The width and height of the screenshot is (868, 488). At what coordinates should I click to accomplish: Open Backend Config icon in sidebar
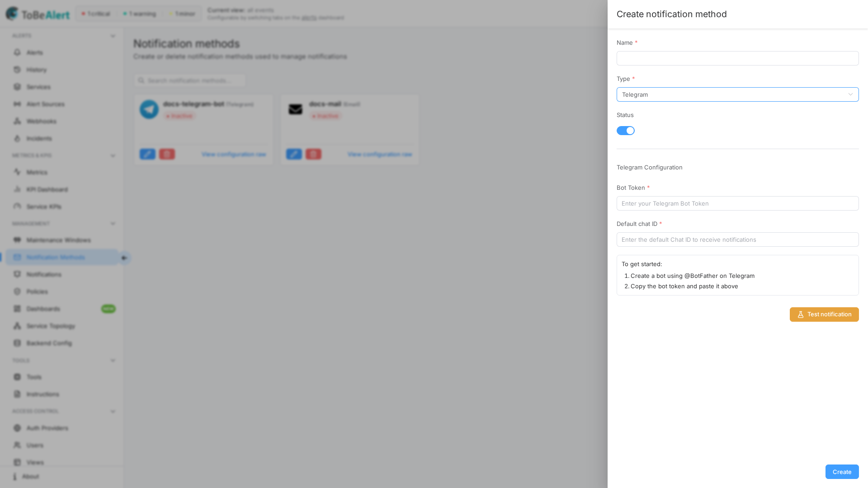pyautogui.click(x=17, y=343)
